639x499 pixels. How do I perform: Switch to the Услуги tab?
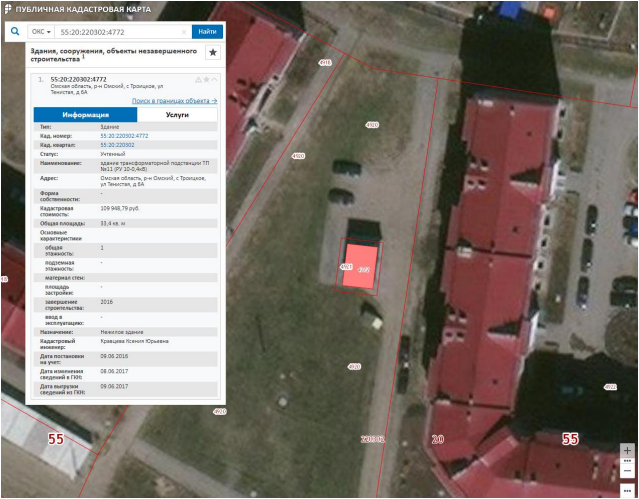tap(177, 115)
